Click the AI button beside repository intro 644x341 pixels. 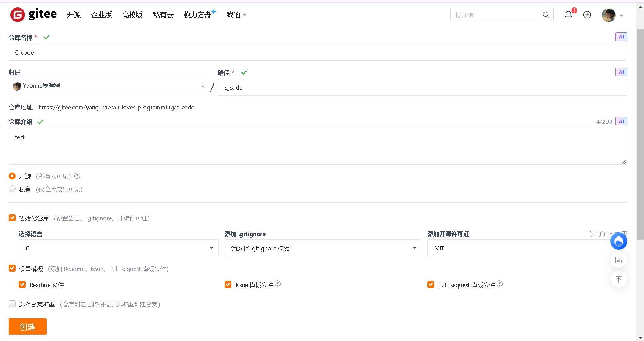(621, 121)
